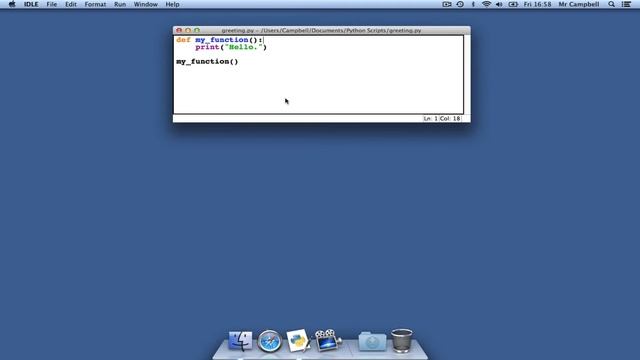Click the Ln: 1 status indicator
640x360 pixels.
(x=430, y=118)
